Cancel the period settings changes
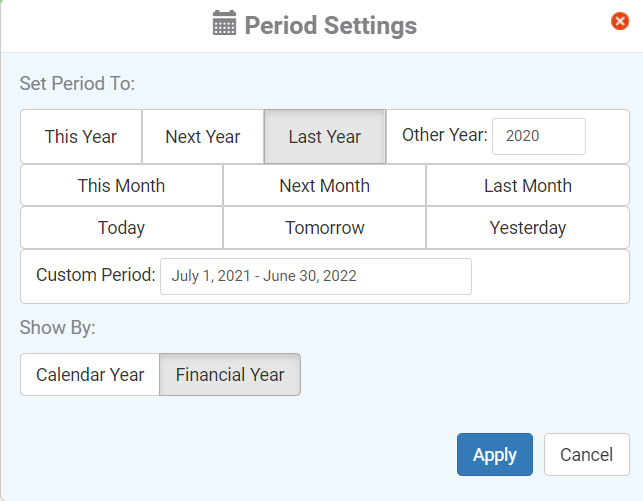Viewport: 643px width, 501px height. tap(586, 454)
